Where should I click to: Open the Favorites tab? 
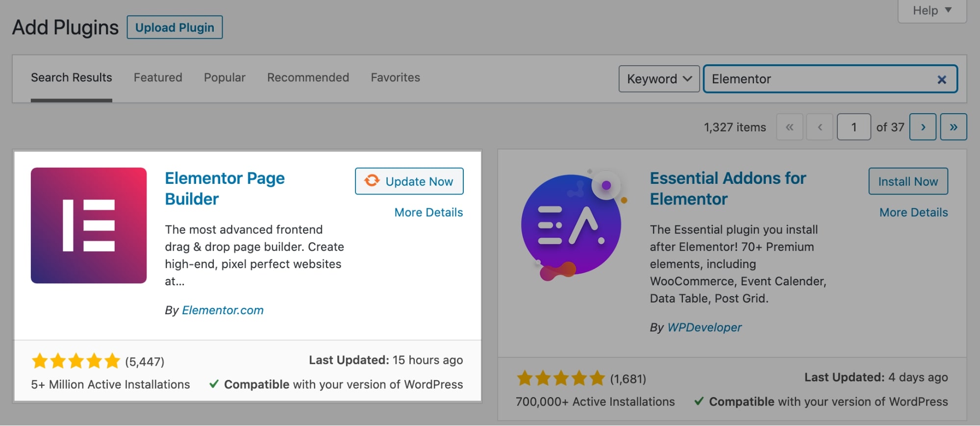(x=395, y=77)
